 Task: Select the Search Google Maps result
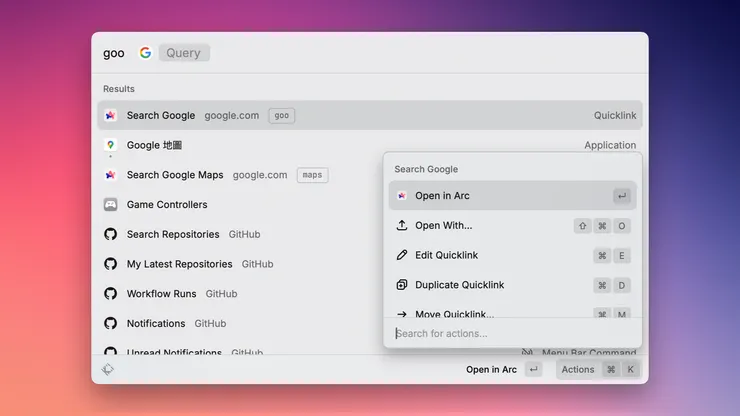(241, 175)
